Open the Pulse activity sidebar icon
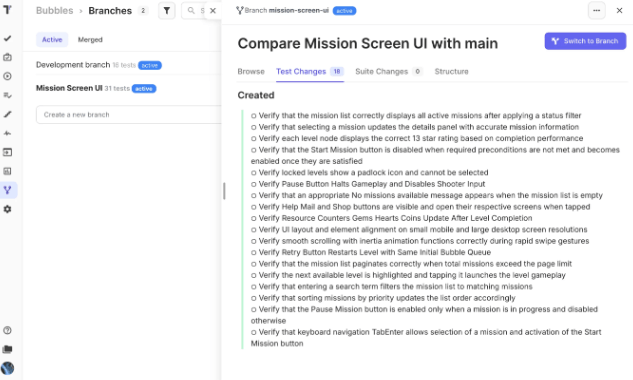 click(x=7, y=133)
